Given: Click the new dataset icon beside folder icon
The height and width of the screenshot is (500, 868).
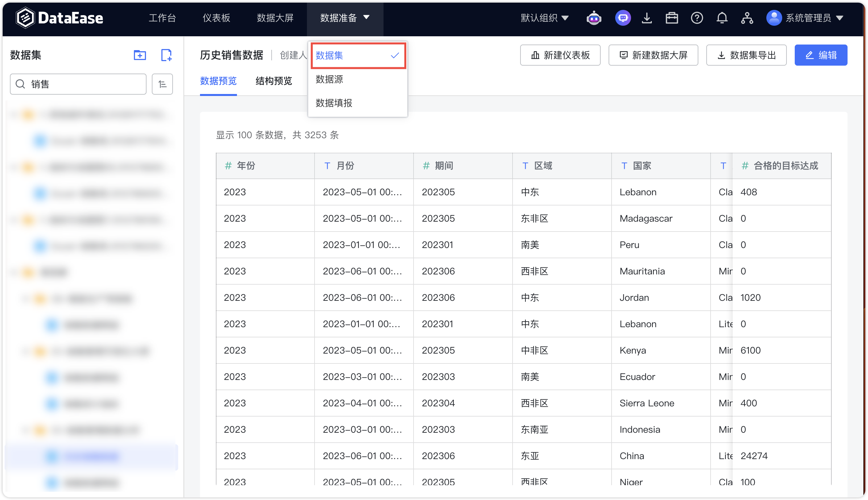Looking at the screenshot, I should coord(167,55).
